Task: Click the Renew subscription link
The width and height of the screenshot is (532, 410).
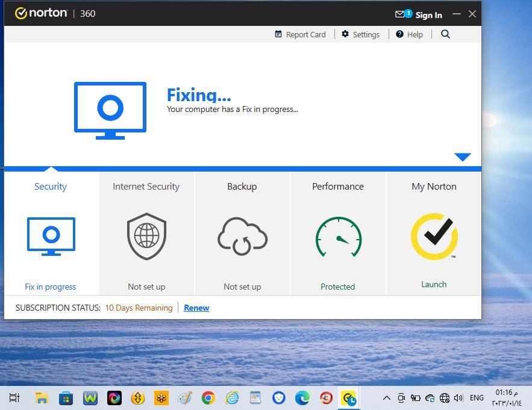Action: 196,308
